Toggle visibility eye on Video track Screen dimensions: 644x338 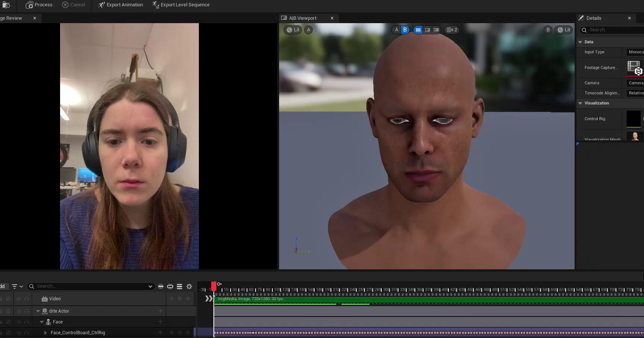(x=19, y=299)
